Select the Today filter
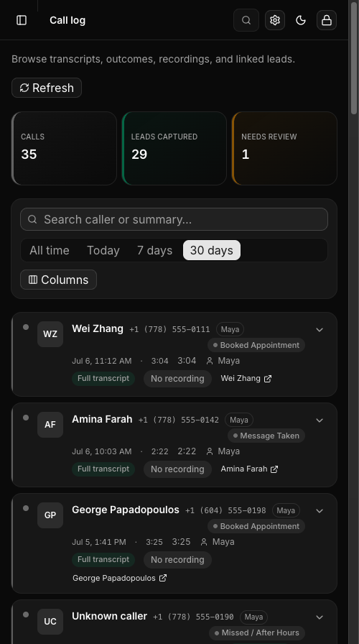 coord(103,250)
